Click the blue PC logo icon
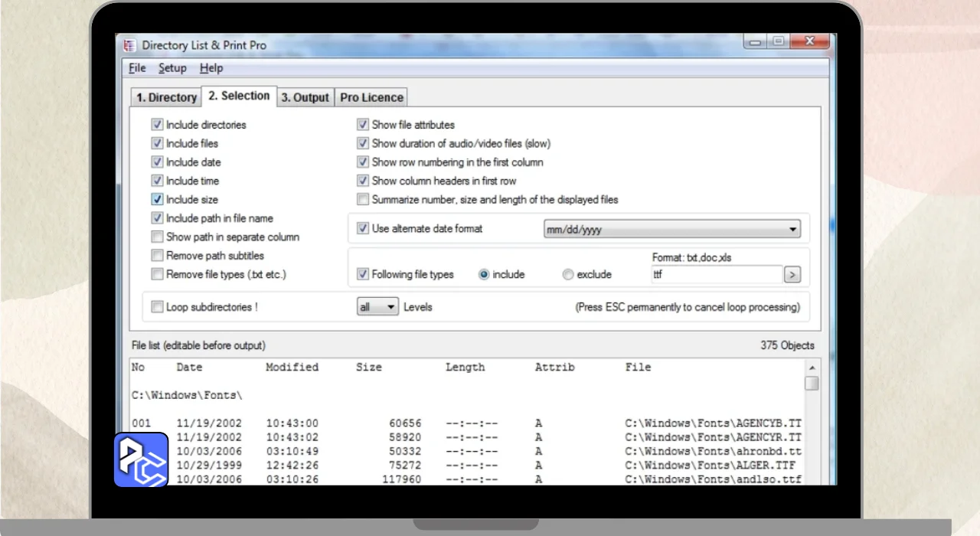The height and width of the screenshot is (536, 980). point(141,460)
